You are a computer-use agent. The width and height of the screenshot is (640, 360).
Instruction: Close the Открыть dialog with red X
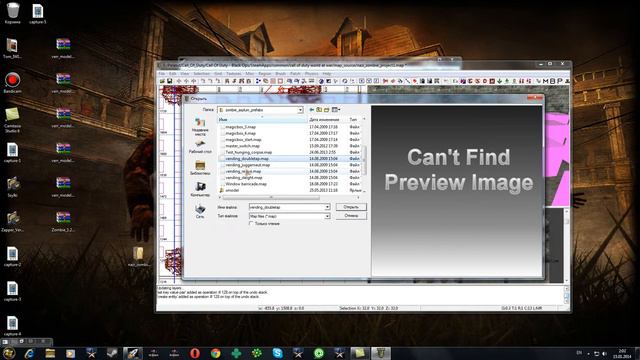(x=535, y=98)
